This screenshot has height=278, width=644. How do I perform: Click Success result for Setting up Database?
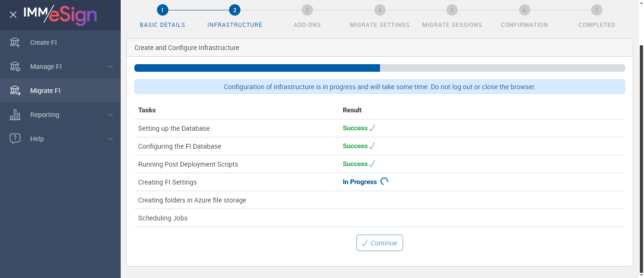(359, 128)
